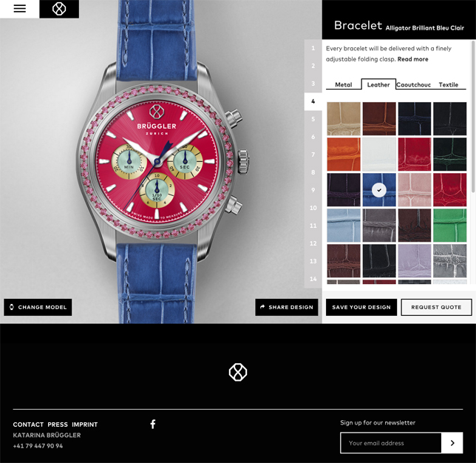The image size is (476, 463).
Task: Click Request Quote button
Action: (x=436, y=307)
